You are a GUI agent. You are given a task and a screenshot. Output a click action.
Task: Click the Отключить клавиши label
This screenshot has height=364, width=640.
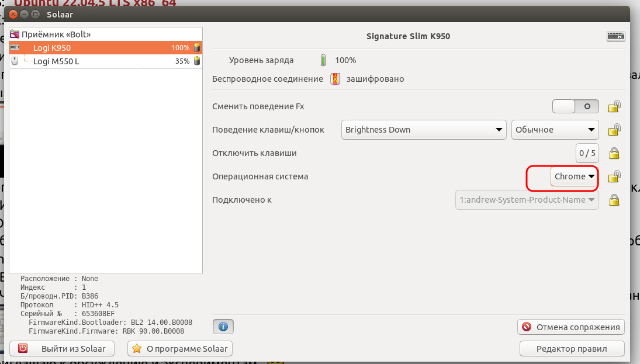254,154
